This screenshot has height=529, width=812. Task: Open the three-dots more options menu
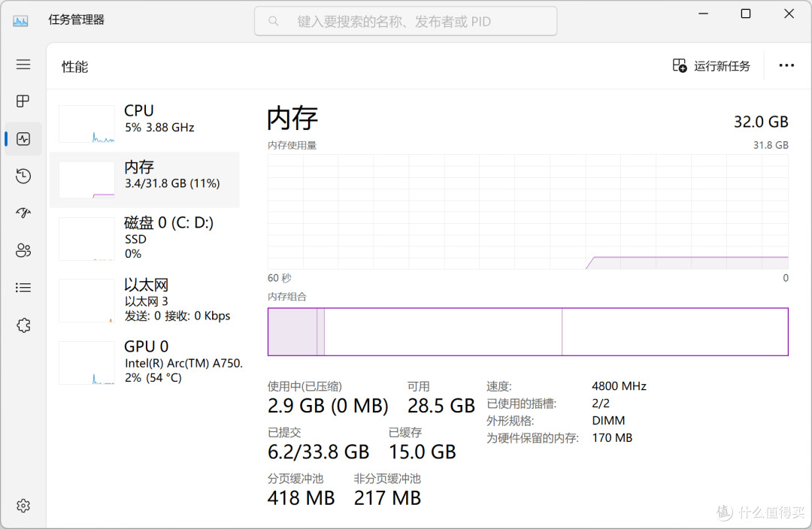click(x=786, y=65)
